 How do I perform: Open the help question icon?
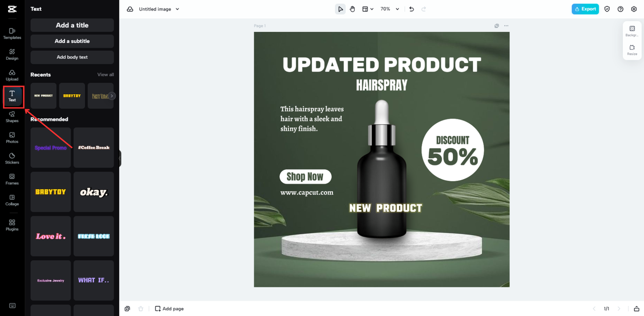620,9
